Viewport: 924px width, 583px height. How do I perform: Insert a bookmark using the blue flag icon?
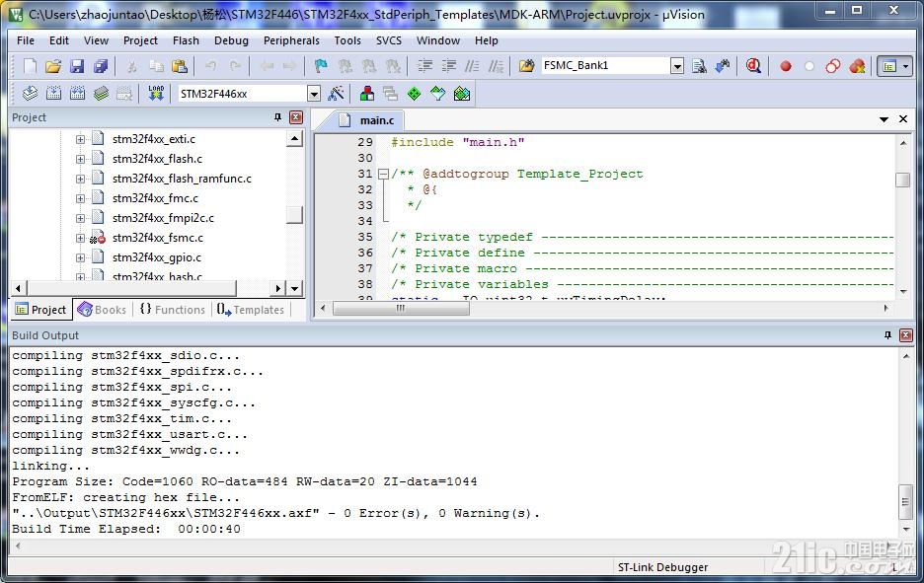[x=321, y=66]
